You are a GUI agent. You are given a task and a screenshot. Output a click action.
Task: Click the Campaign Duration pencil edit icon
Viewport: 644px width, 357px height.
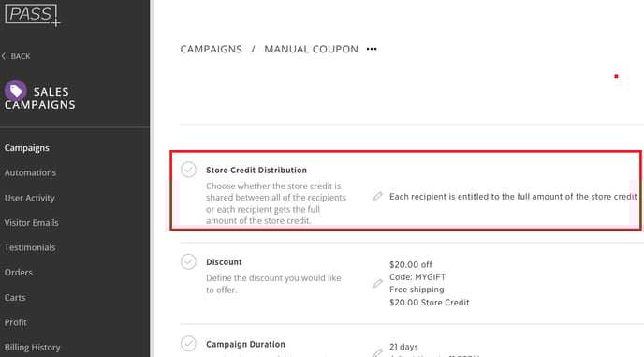tap(377, 352)
